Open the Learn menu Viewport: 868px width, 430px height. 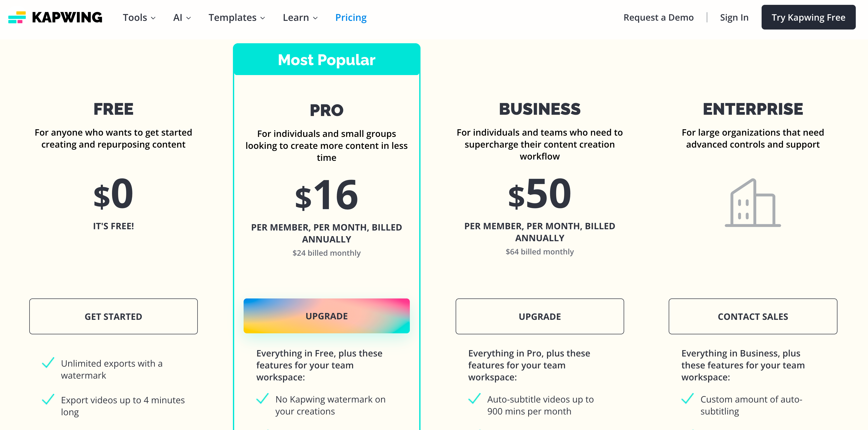pyautogui.click(x=300, y=17)
